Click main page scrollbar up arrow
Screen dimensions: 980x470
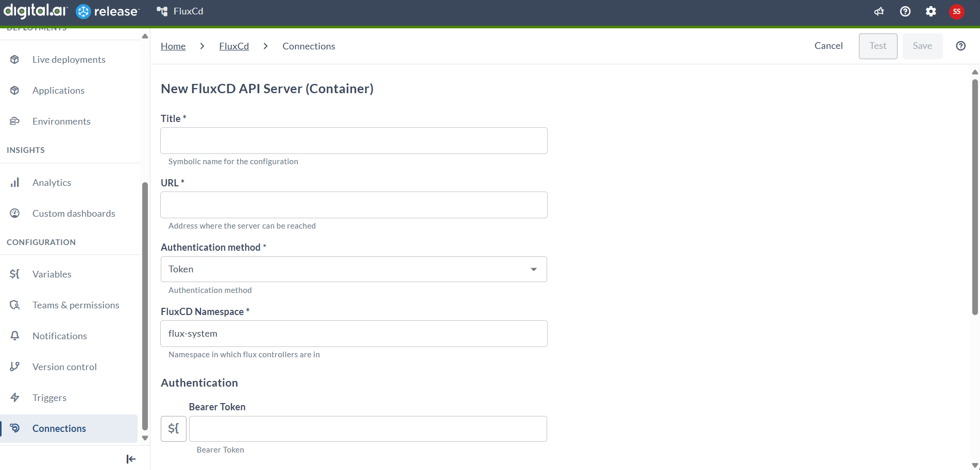click(975, 72)
